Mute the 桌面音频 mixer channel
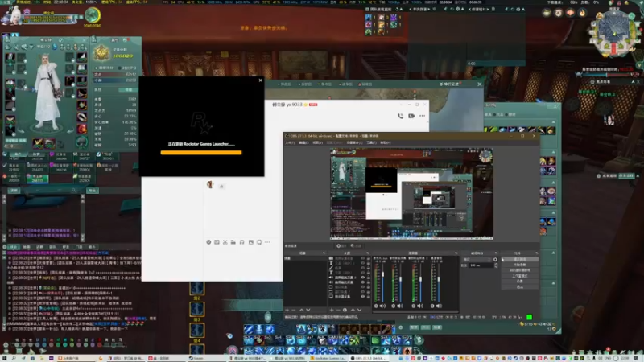The image size is (644, 362). [439, 306]
